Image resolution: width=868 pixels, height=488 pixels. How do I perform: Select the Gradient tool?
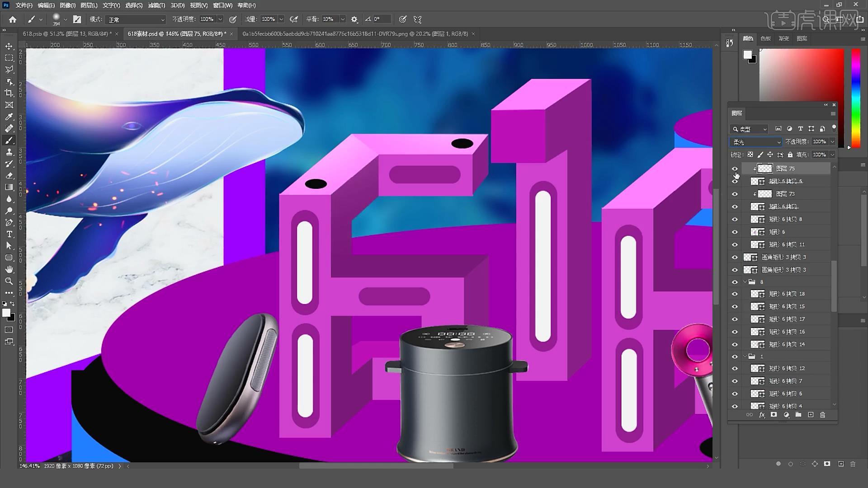point(9,187)
